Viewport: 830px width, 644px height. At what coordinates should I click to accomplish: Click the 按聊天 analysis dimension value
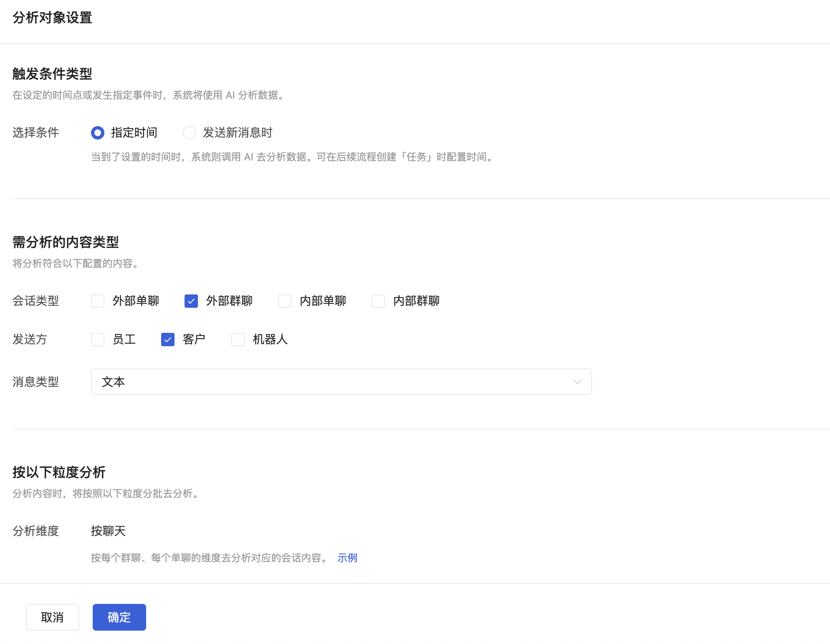(x=109, y=531)
